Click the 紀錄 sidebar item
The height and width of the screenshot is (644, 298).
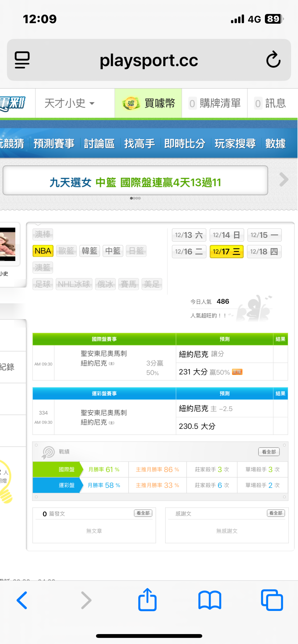click(7, 367)
